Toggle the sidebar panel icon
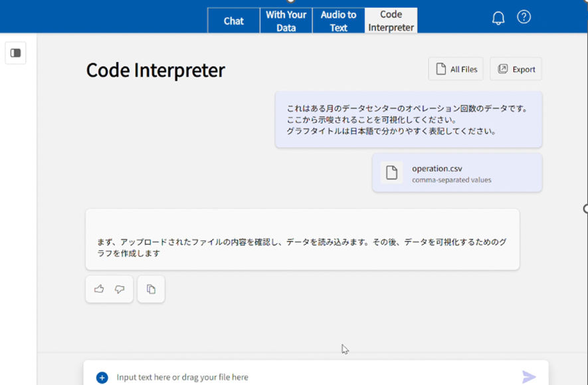The width and height of the screenshot is (588, 385). point(15,53)
